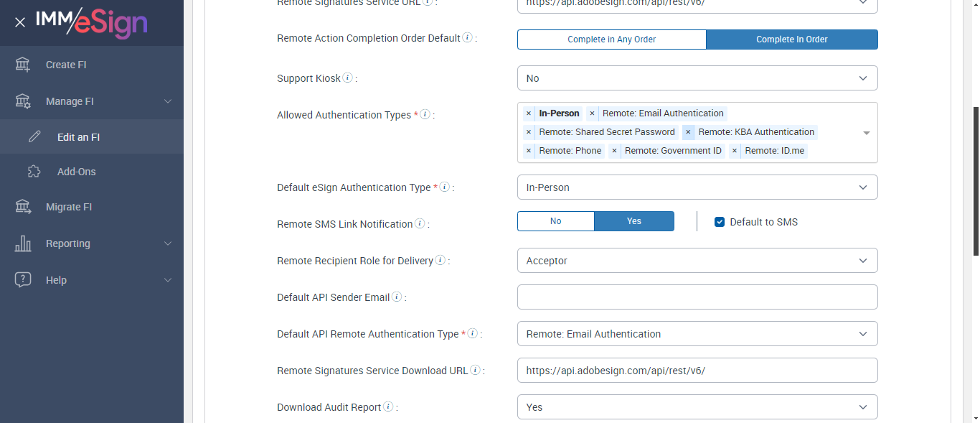Click info icon next to Download Audit Report
980x423 pixels.
tap(388, 406)
